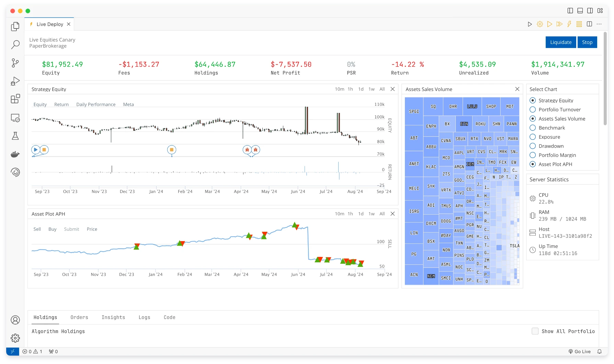The height and width of the screenshot is (364, 614).
Task: Expand the Meta series on Strategy Equity
Action: click(128, 104)
